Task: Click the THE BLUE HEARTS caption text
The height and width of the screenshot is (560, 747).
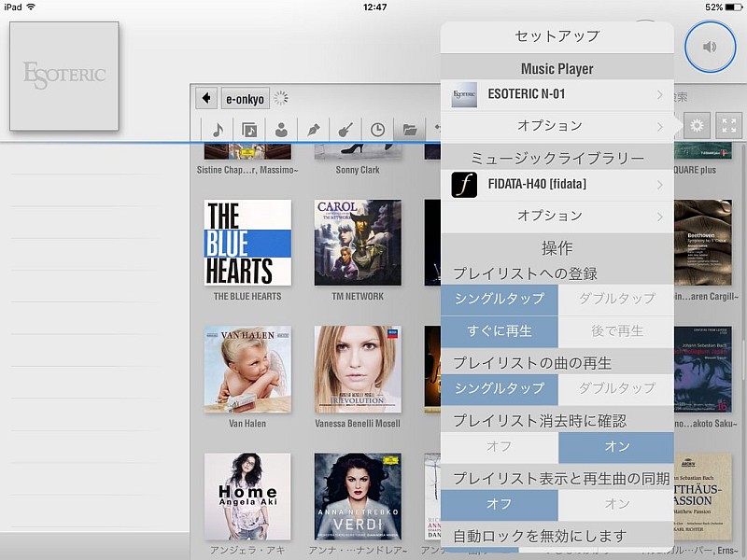Action: 247,296
